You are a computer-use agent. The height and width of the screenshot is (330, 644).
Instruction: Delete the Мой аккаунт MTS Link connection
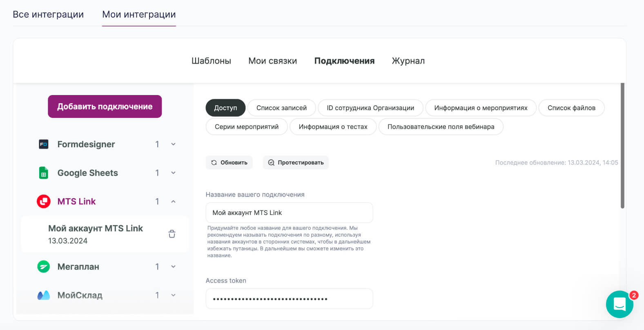click(x=172, y=234)
